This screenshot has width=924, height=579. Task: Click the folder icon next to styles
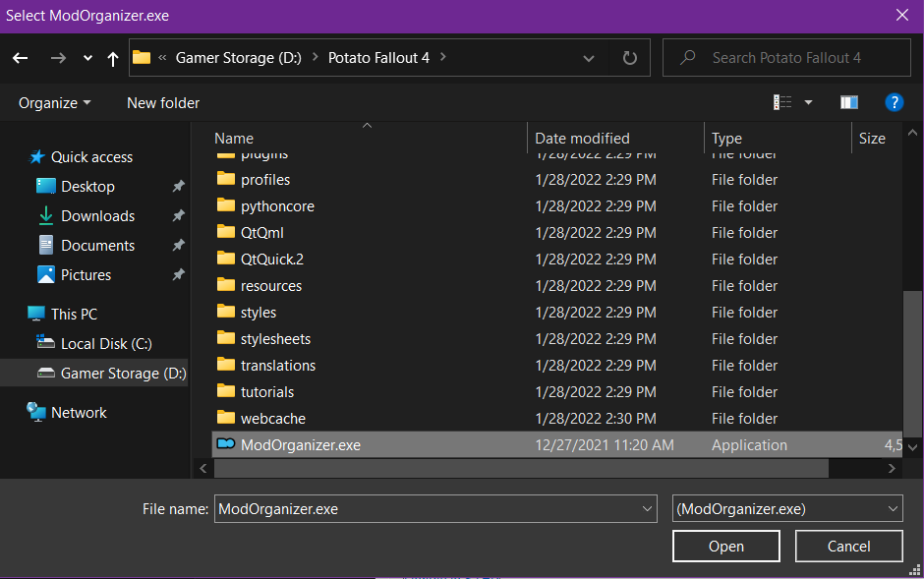coord(226,311)
